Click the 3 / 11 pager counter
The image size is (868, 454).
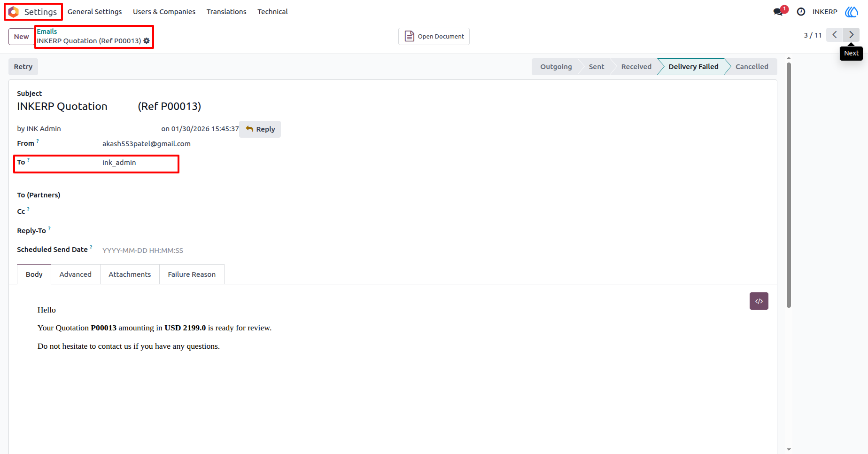click(813, 35)
